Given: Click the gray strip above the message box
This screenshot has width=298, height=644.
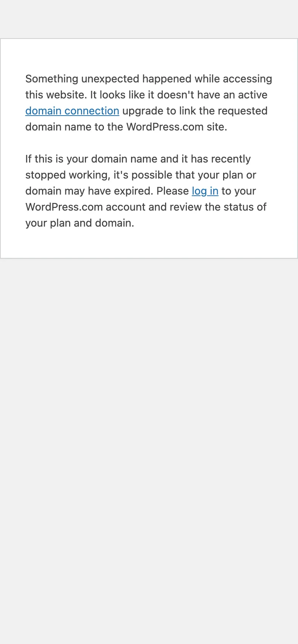Looking at the screenshot, I should (149, 19).
